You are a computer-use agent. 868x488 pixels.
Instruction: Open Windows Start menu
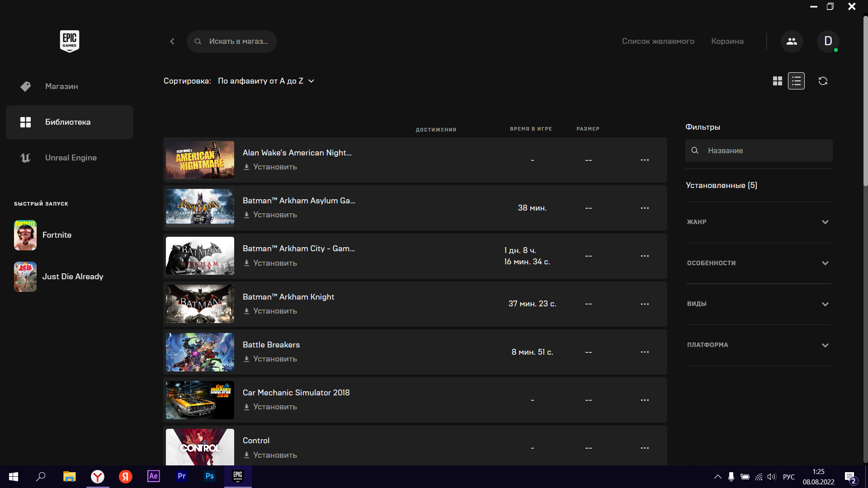point(14,476)
